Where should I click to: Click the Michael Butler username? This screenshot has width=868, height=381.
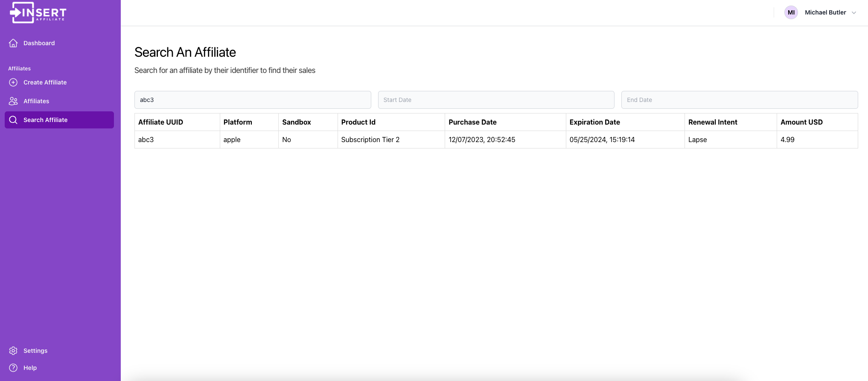[x=825, y=12]
